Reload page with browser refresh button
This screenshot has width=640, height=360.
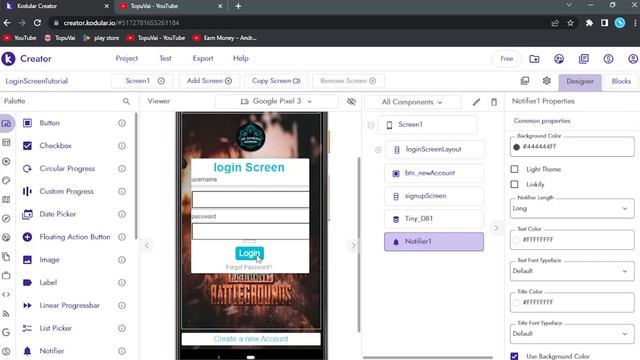(37, 23)
